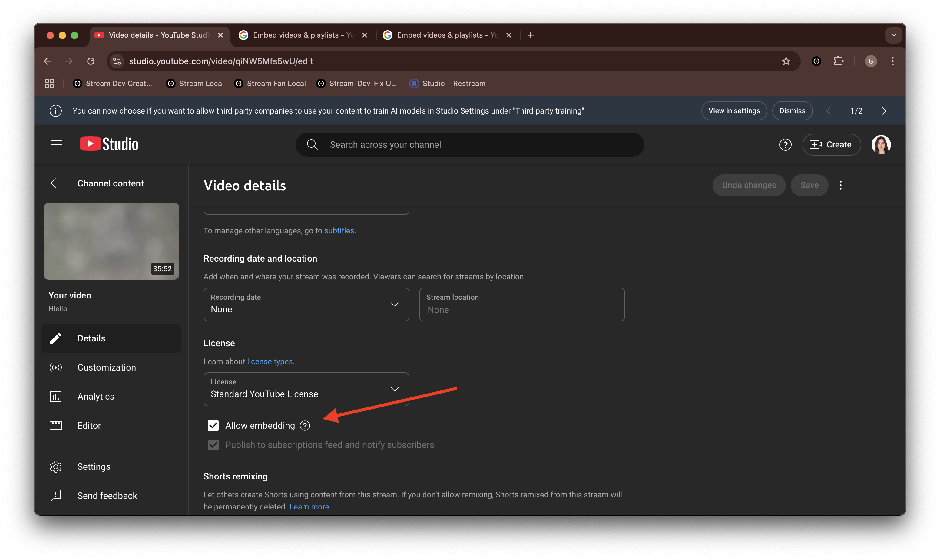This screenshot has height=560, width=940.
Task: Click the Allow embedding help icon
Action: coord(305,426)
